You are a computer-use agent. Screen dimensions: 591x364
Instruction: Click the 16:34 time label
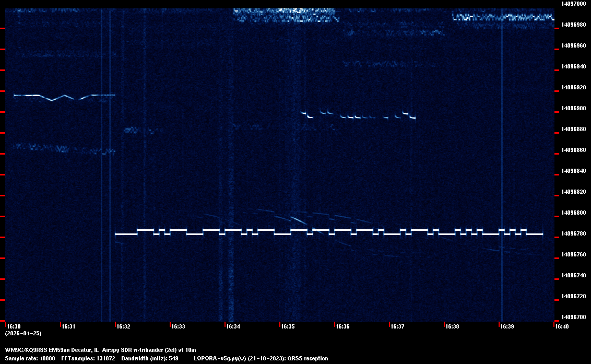click(x=233, y=326)
